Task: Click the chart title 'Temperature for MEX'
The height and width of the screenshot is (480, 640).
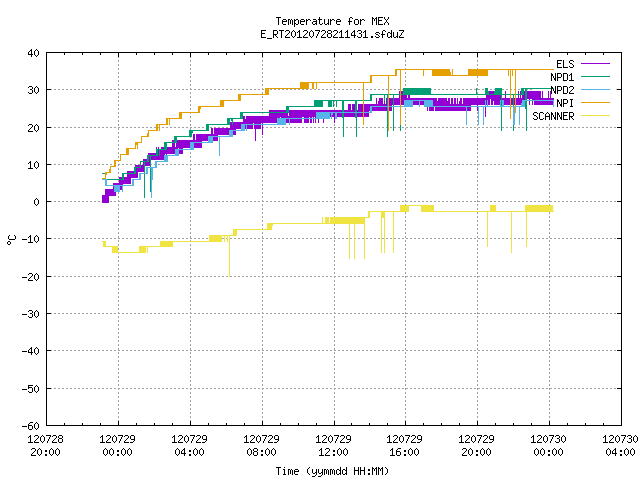Action: tap(332, 21)
